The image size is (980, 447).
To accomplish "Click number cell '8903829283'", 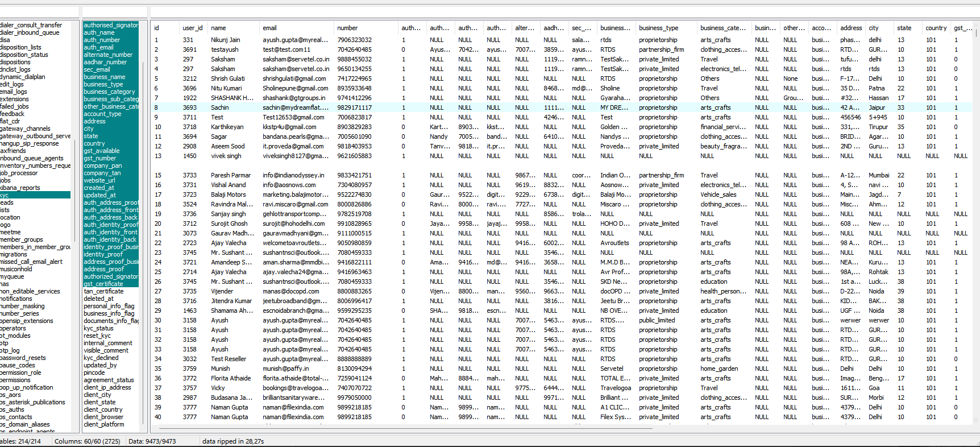I will pyautogui.click(x=355, y=127).
